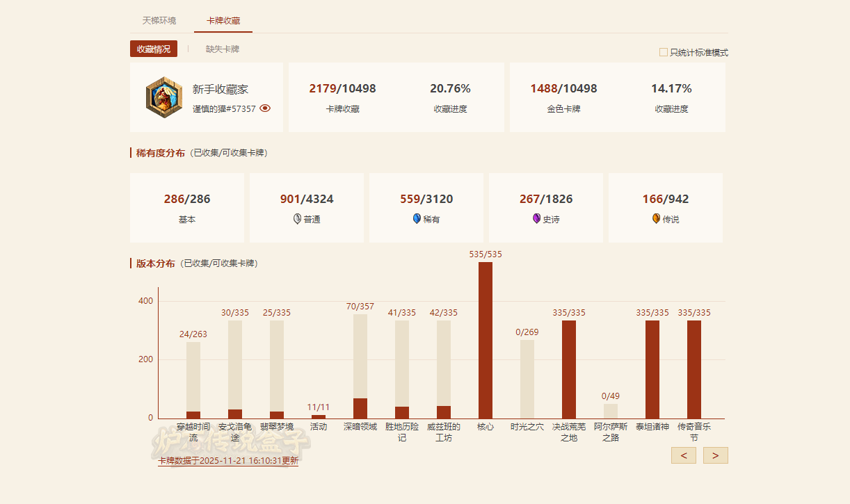850x504 pixels.
Task: Click the 核心 535/535 bar in chart
Action: (486, 340)
